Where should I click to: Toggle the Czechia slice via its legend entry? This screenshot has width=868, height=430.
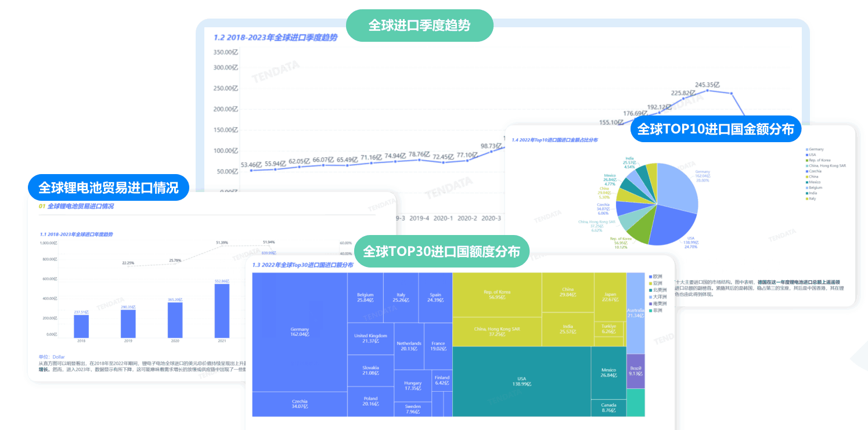(x=806, y=171)
